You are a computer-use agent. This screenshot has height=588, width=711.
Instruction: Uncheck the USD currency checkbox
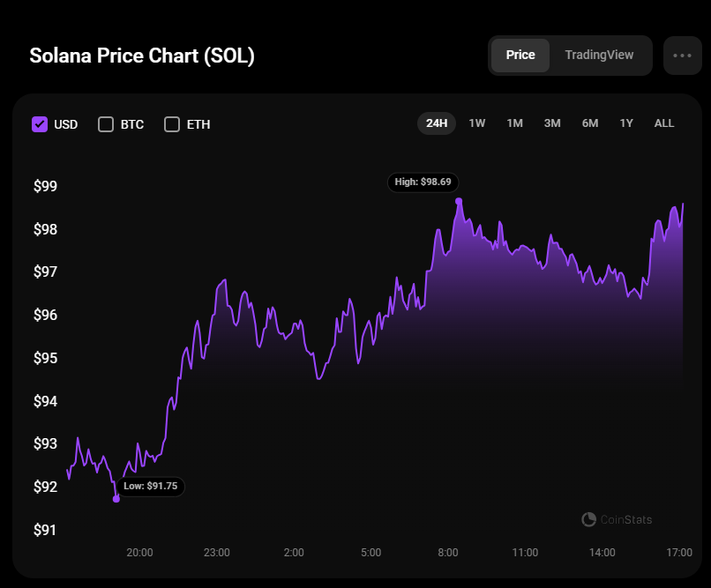point(40,124)
